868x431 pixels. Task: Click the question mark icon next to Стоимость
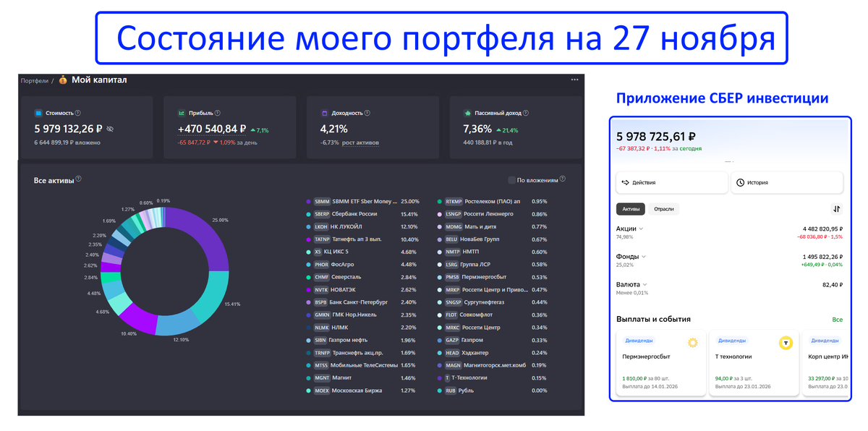point(78,112)
